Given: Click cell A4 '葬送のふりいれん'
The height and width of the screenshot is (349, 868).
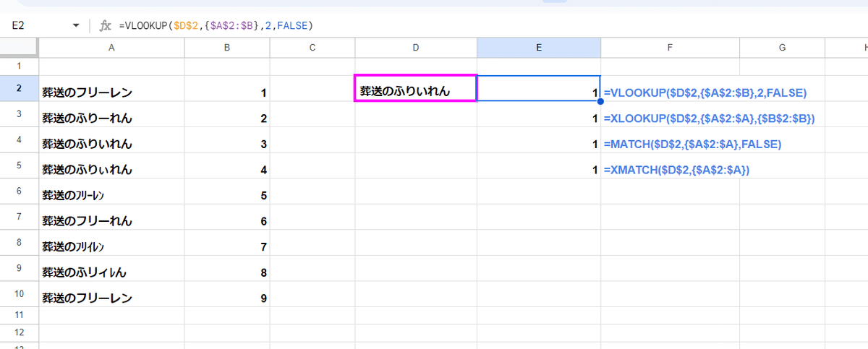Looking at the screenshot, I should click(x=111, y=140).
